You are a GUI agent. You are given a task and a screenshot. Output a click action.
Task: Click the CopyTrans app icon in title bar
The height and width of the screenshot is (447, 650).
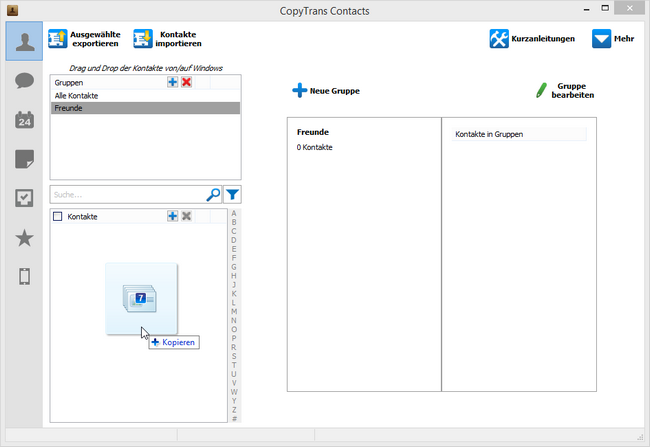(x=12, y=10)
